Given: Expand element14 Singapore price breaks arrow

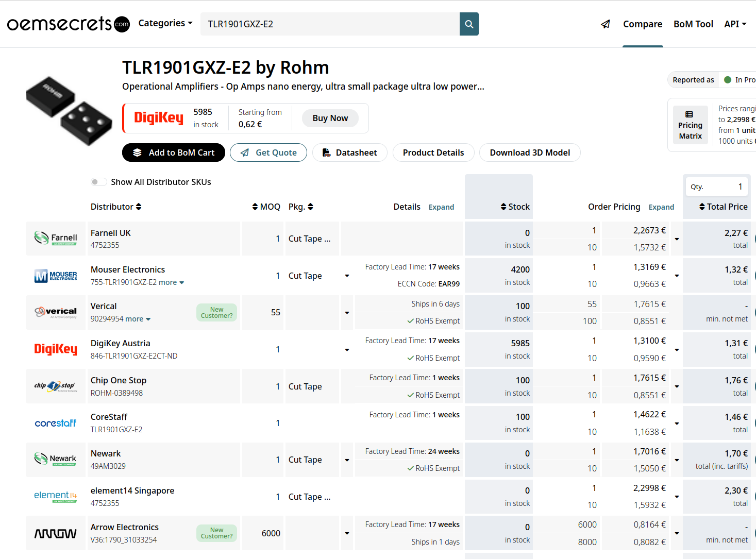Looking at the screenshot, I should (x=677, y=497).
